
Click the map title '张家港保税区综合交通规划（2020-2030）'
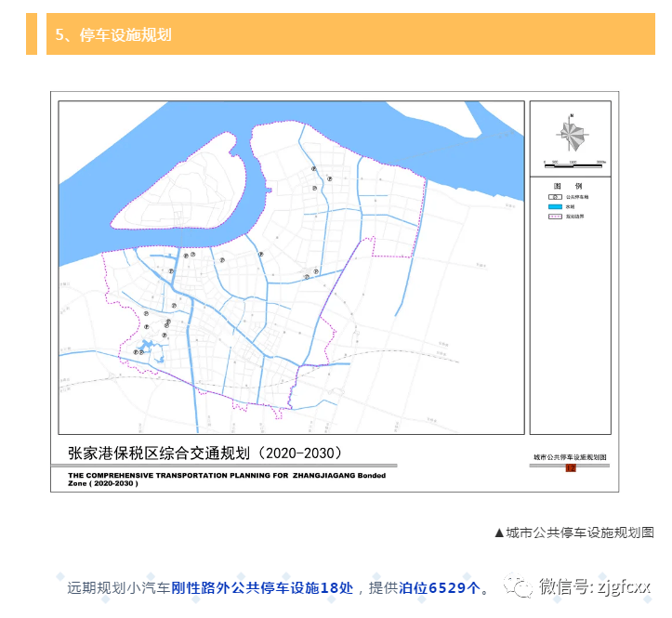pos(204,453)
